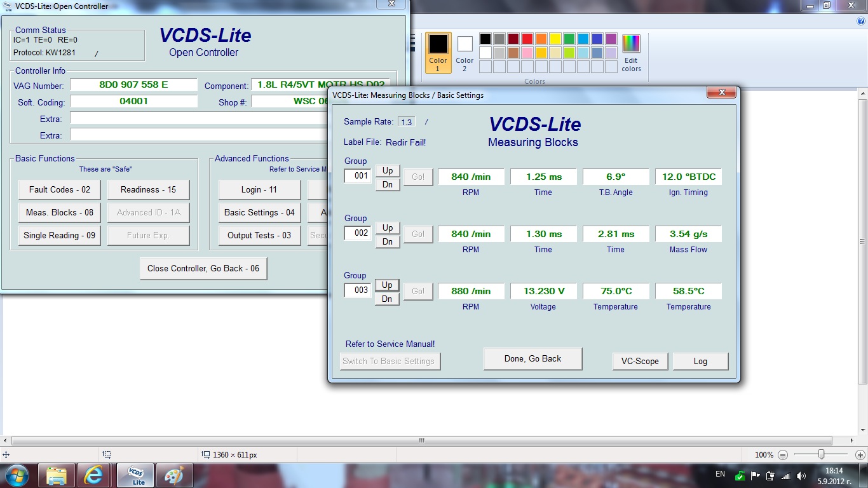Open Windows Explorer from the taskbar
868x488 pixels.
pos(57,475)
